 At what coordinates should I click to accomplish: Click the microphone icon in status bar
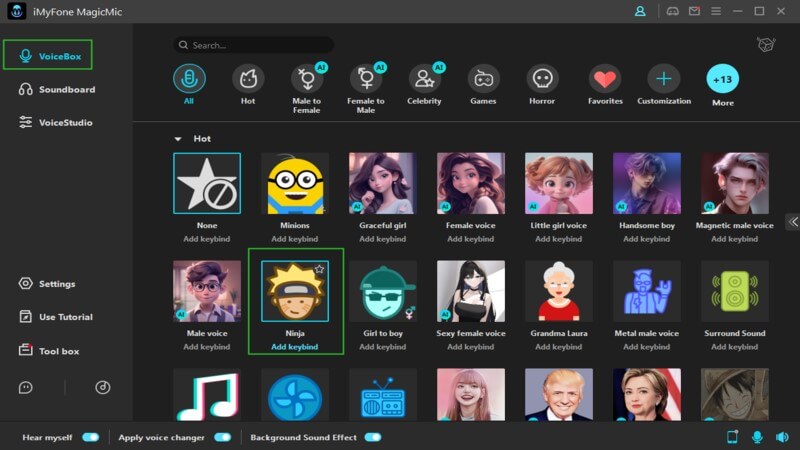(x=757, y=437)
